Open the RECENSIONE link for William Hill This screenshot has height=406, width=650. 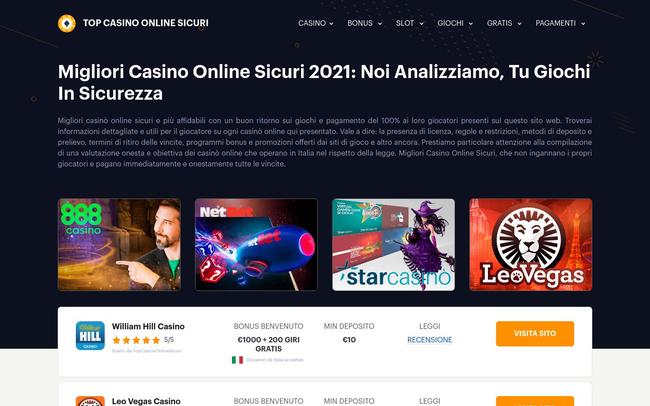click(x=429, y=340)
